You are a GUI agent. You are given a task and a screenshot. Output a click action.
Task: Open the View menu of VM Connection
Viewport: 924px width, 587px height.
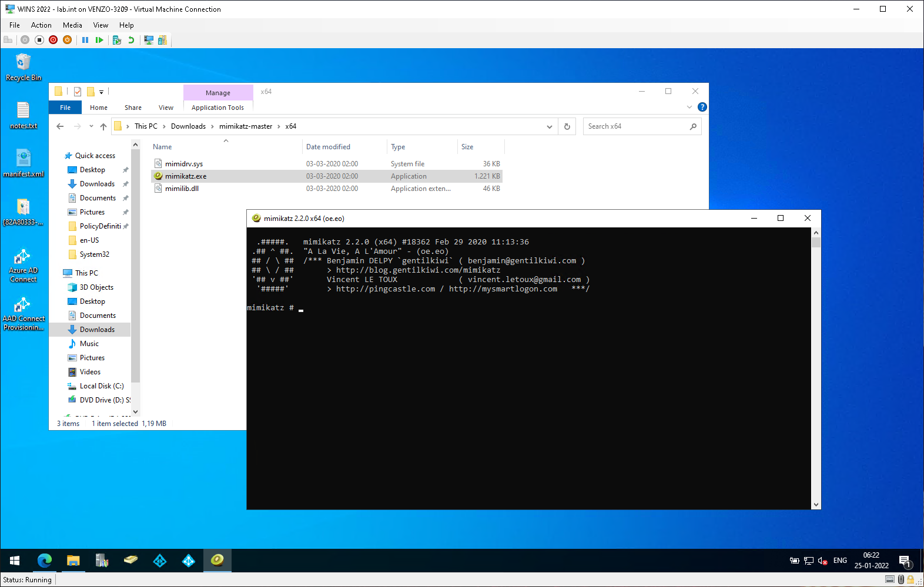click(101, 25)
